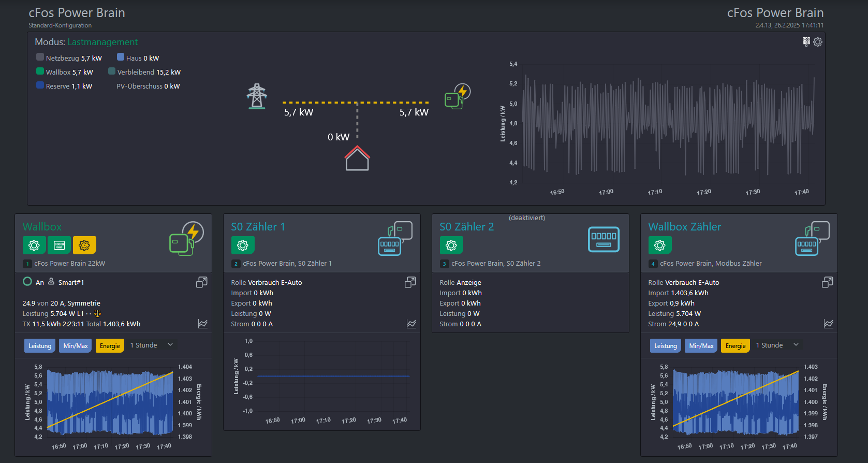Pop out the Wallbox tile
Screen dimensions: 868x463
202,282
